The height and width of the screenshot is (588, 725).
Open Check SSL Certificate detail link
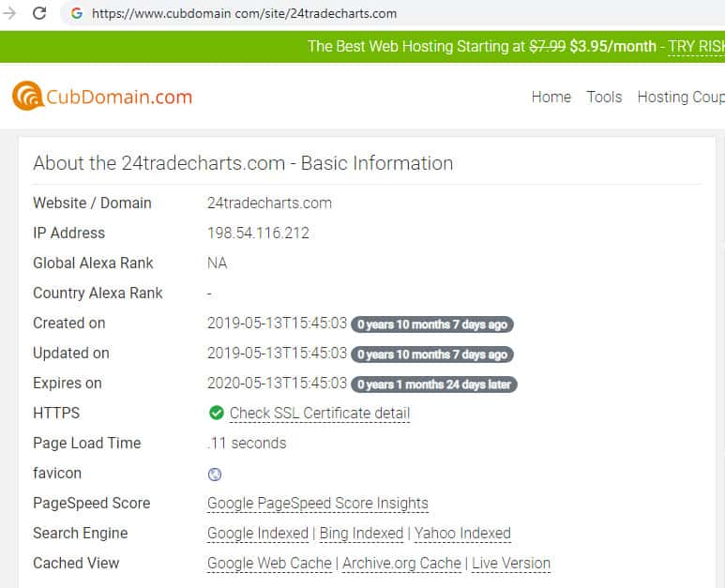point(320,413)
